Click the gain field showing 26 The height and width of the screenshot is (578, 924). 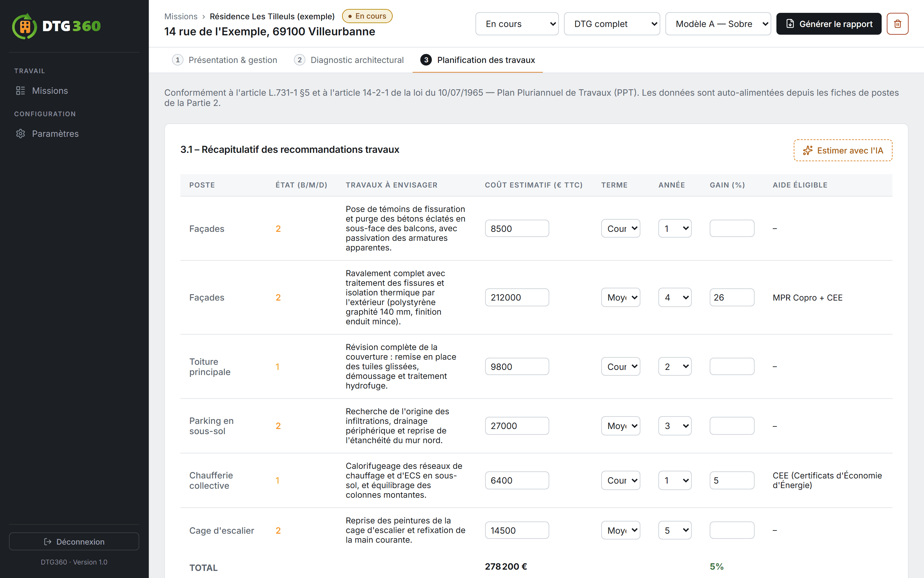(x=732, y=297)
